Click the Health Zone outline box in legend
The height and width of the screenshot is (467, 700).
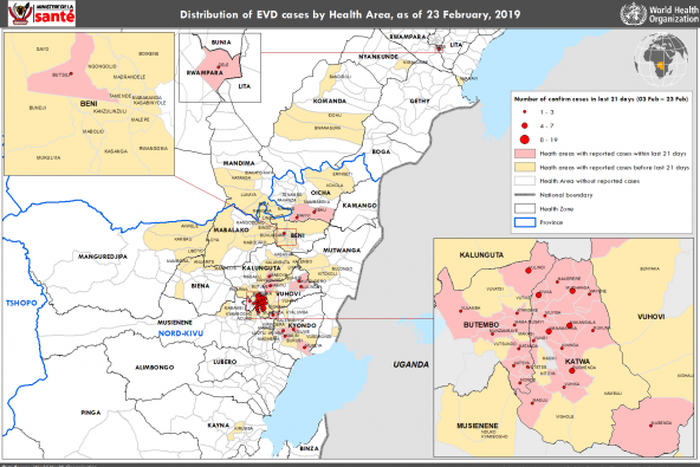tap(524, 207)
